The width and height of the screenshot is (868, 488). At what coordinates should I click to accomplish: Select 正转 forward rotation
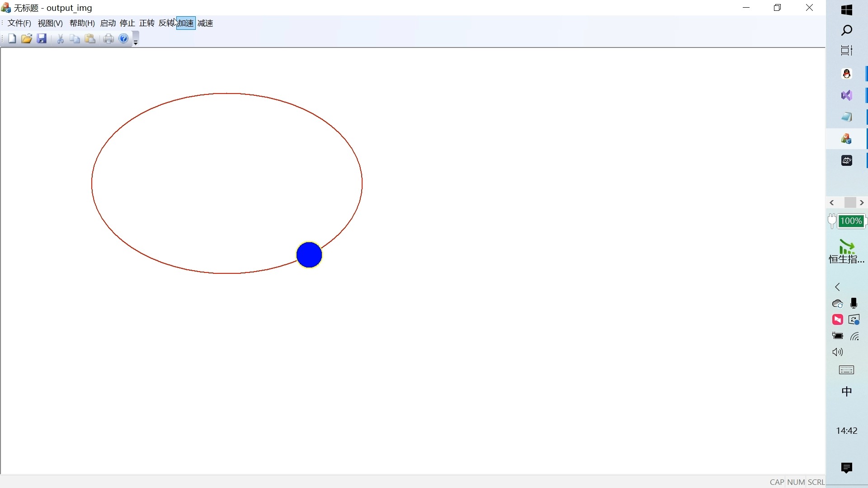click(147, 23)
